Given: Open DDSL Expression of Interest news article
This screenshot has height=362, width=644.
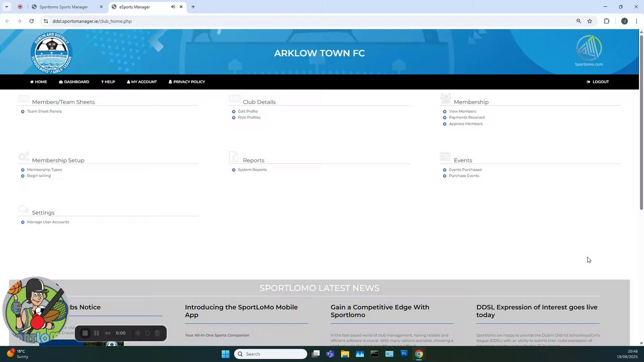Looking at the screenshot, I should (537, 311).
